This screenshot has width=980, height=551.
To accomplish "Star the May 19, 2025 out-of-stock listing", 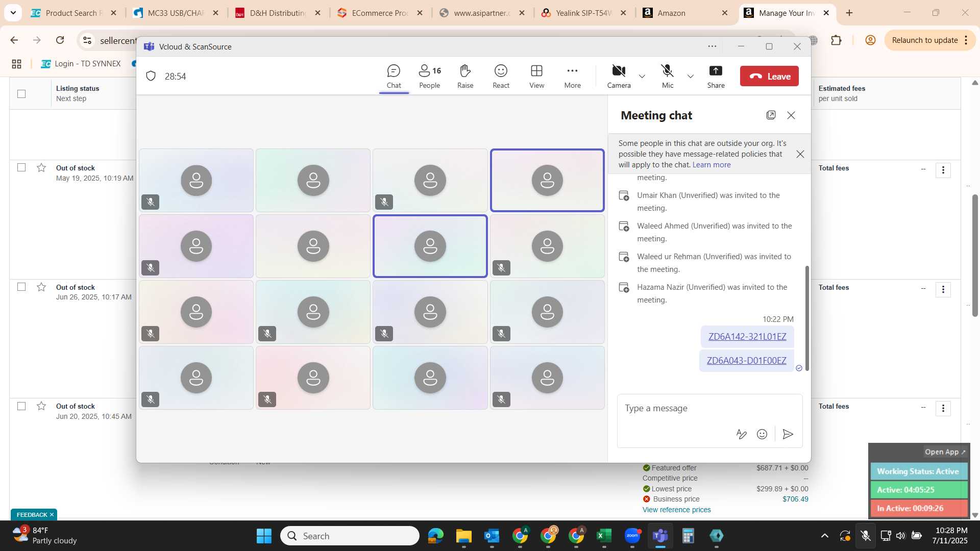I will click(41, 167).
